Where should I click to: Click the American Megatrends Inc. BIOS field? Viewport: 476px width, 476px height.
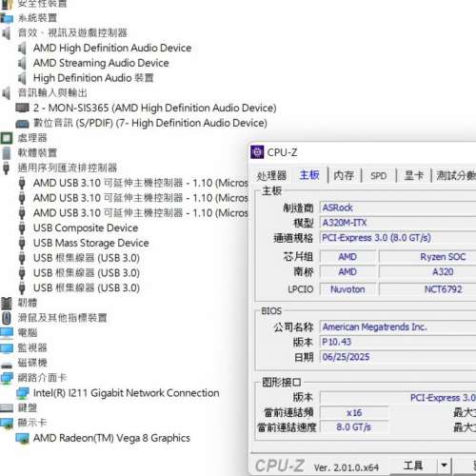[398, 327]
